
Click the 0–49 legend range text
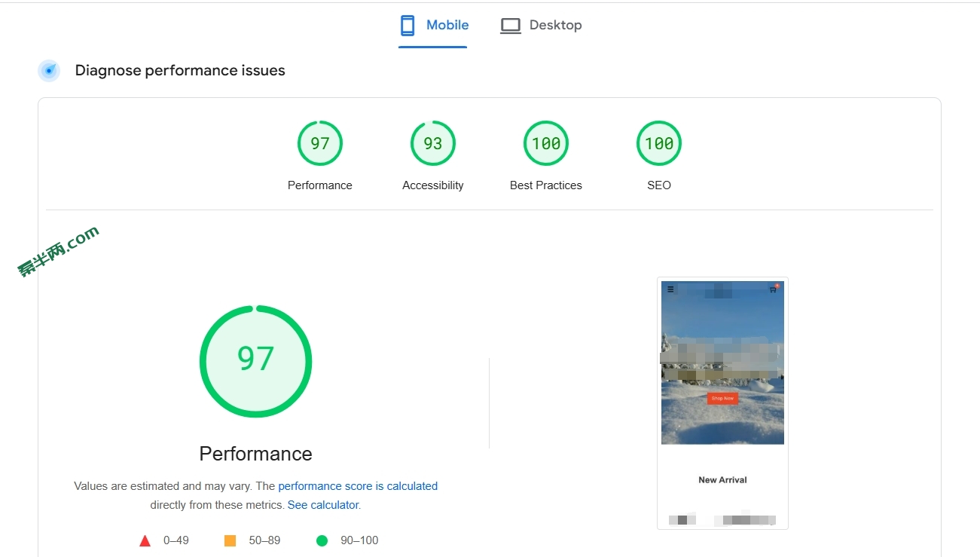pos(176,540)
